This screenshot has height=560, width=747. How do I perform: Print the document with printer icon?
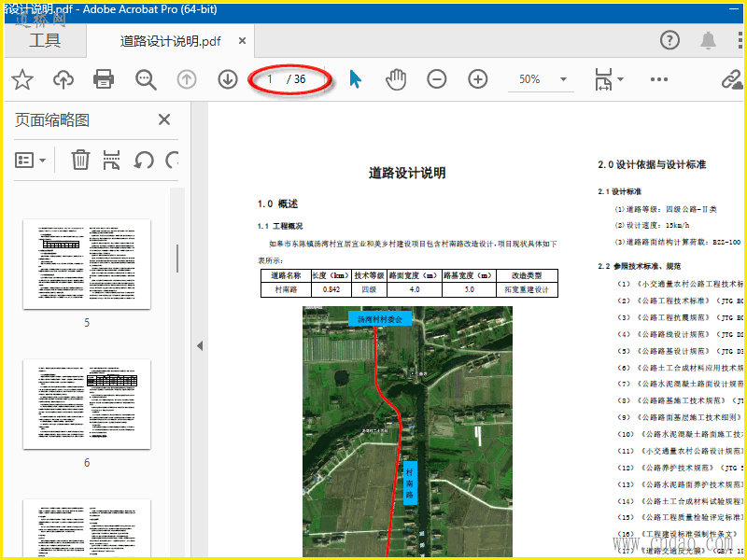point(104,79)
